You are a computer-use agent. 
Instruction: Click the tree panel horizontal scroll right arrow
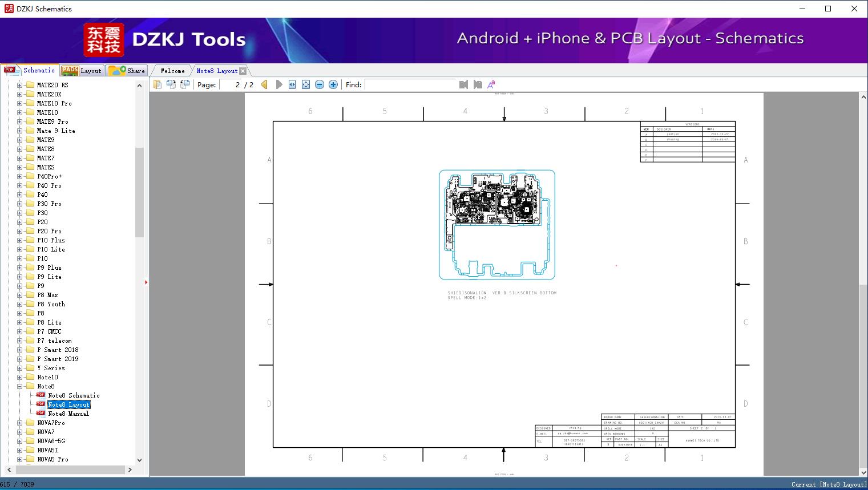point(130,469)
